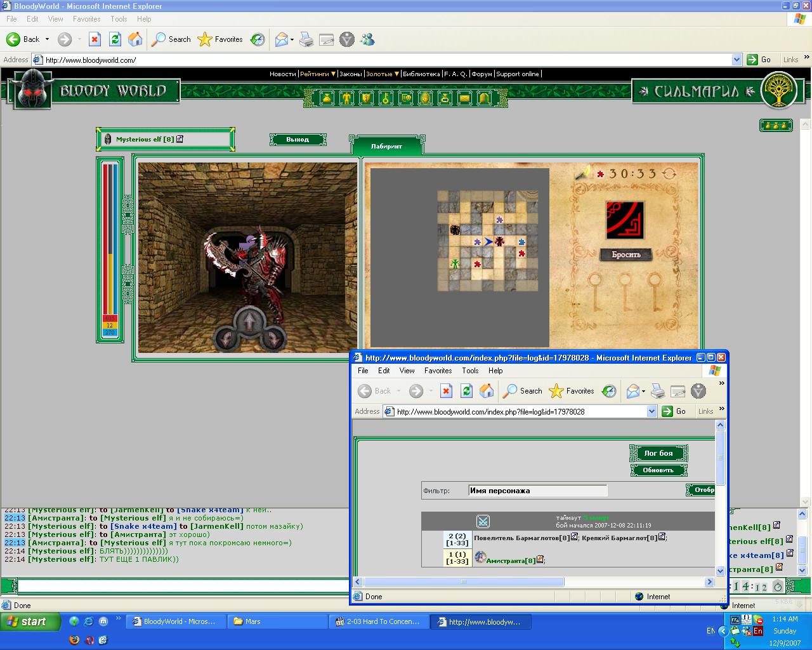Click the crossed swords icon in battle log
This screenshot has width=812, height=650.
(x=483, y=522)
